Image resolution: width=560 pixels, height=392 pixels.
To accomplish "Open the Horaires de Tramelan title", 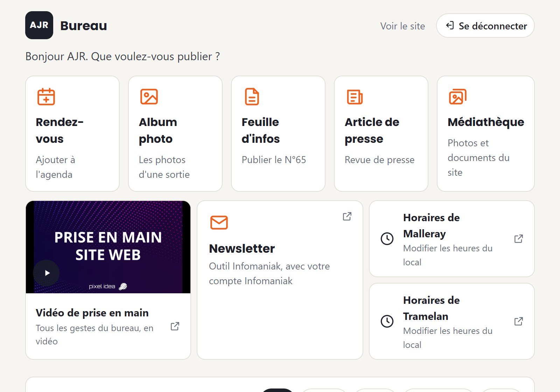I will 431,308.
